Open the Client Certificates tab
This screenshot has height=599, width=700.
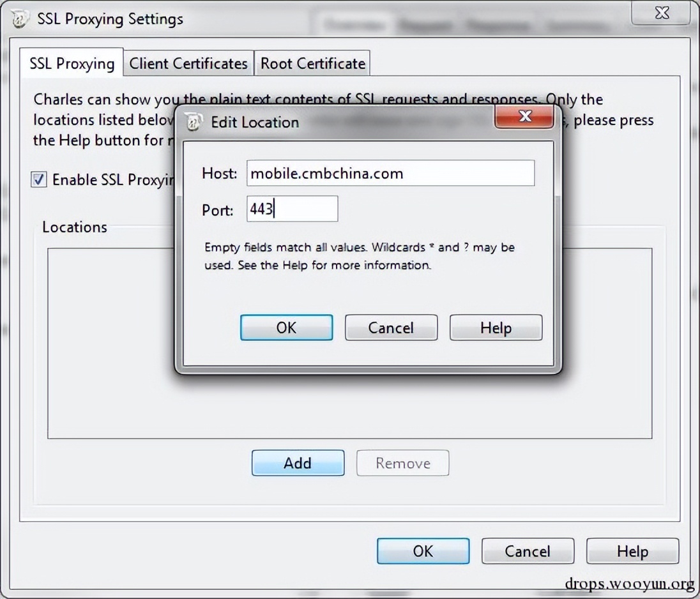[188, 64]
